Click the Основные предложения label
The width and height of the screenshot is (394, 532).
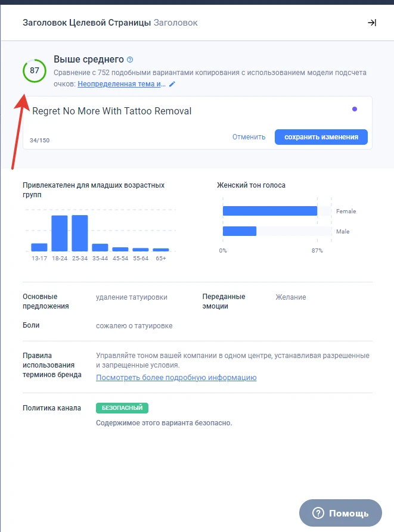coord(46,301)
